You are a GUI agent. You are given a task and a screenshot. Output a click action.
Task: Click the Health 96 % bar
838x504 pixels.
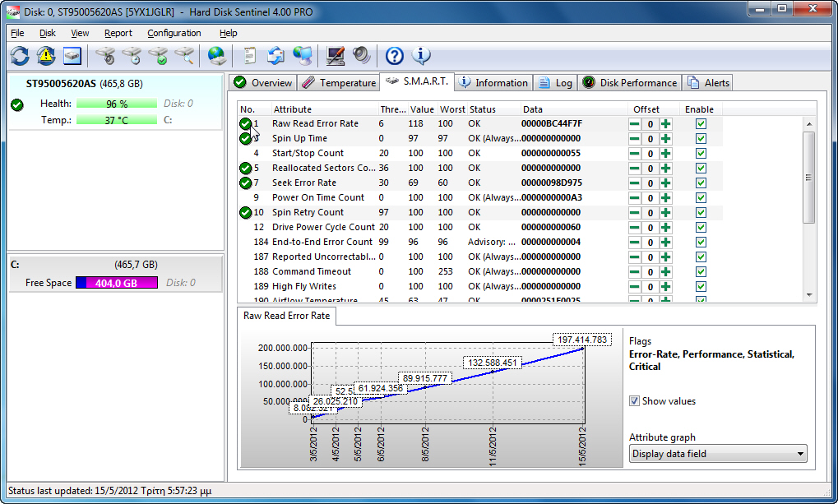click(x=117, y=104)
